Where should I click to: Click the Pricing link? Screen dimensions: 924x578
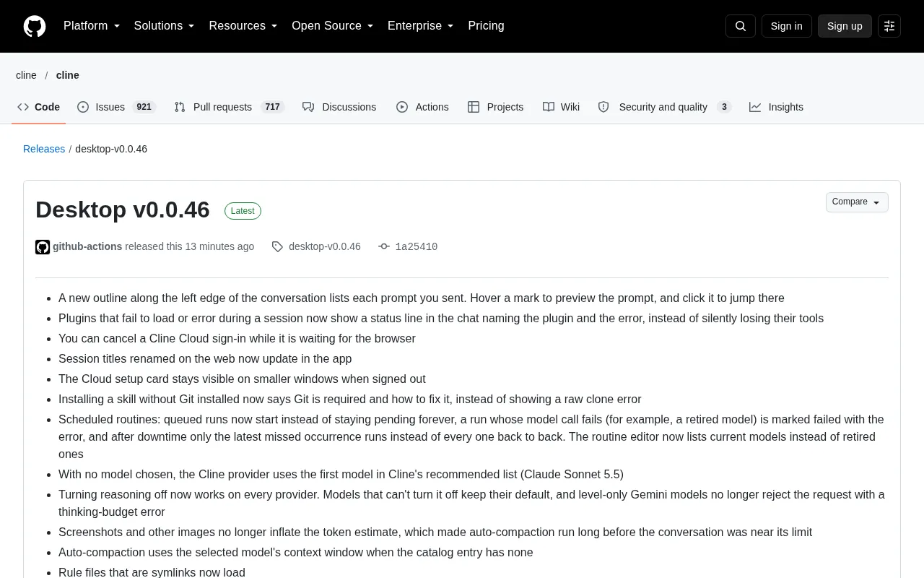(x=486, y=26)
